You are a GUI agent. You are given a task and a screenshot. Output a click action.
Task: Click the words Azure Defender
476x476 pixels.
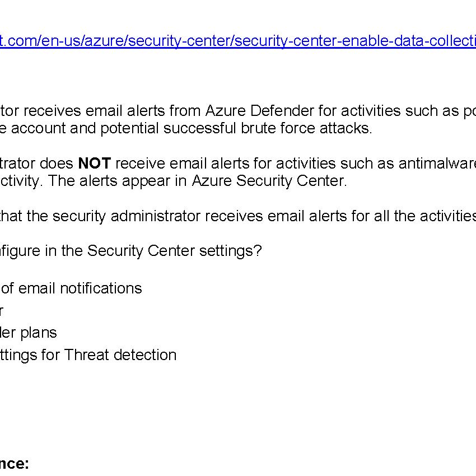[243, 111]
